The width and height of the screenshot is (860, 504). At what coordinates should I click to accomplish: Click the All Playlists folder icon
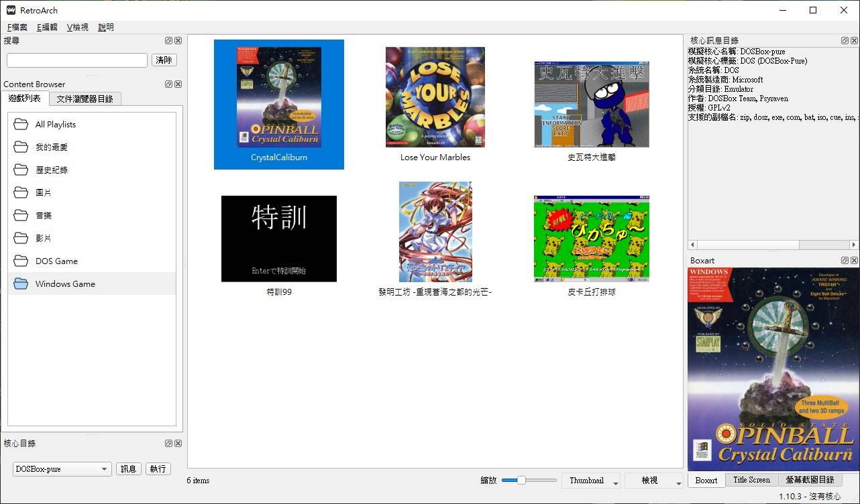pos(21,124)
